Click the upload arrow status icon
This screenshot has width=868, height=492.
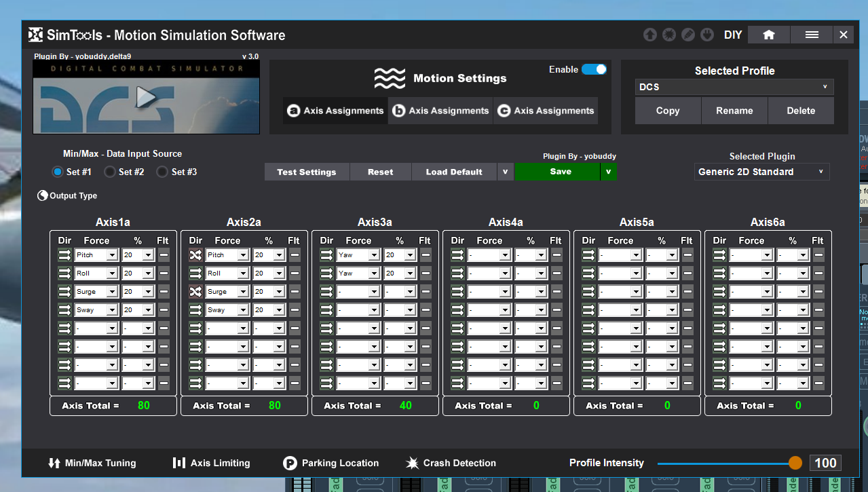click(x=649, y=35)
